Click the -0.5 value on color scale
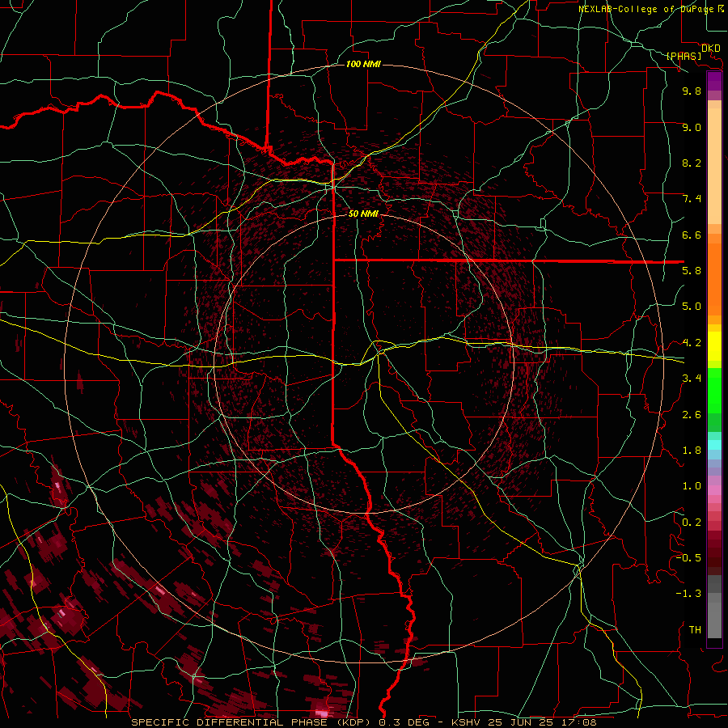 688,558
